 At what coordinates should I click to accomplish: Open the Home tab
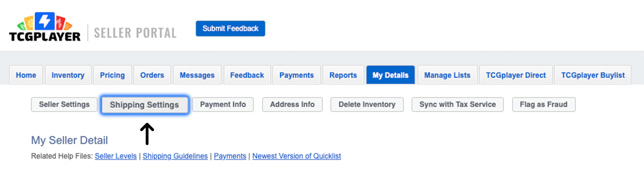tap(26, 75)
